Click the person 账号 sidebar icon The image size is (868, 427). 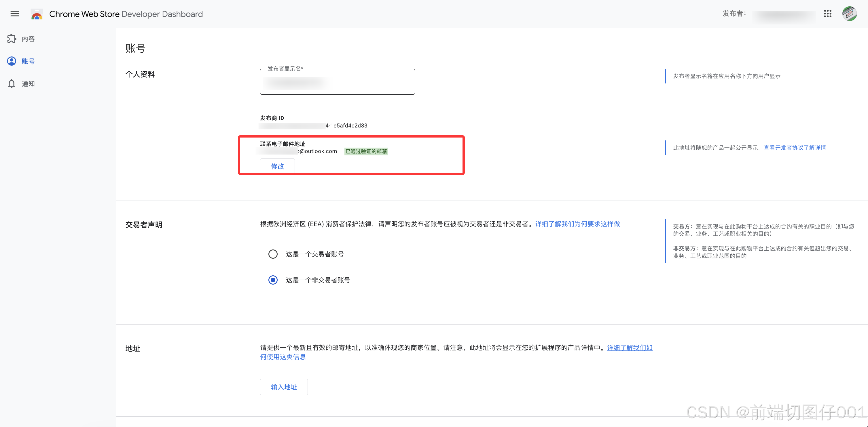coord(12,61)
